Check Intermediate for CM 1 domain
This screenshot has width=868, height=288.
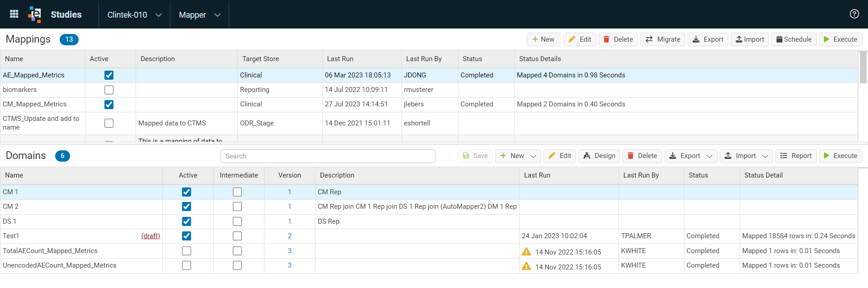[x=237, y=192]
